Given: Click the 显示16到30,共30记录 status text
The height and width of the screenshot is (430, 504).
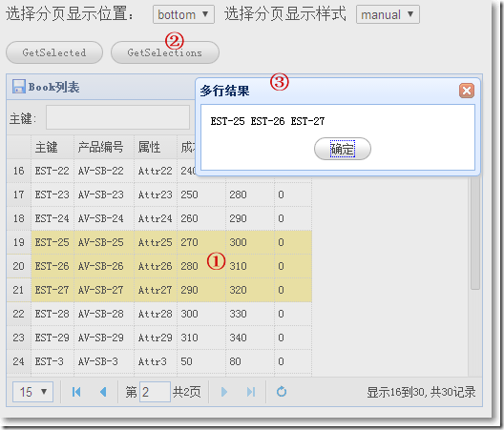Looking at the screenshot, I should click(x=421, y=392).
